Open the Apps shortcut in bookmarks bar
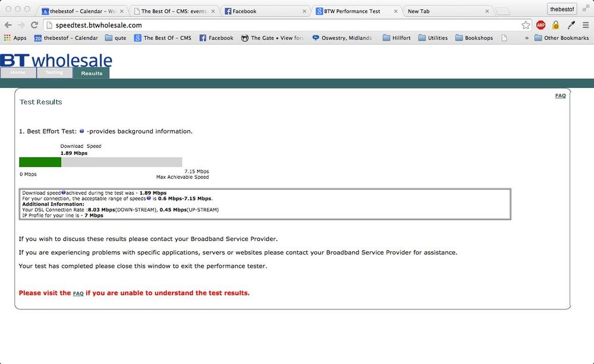This screenshot has width=594, height=364. pyautogui.click(x=15, y=38)
